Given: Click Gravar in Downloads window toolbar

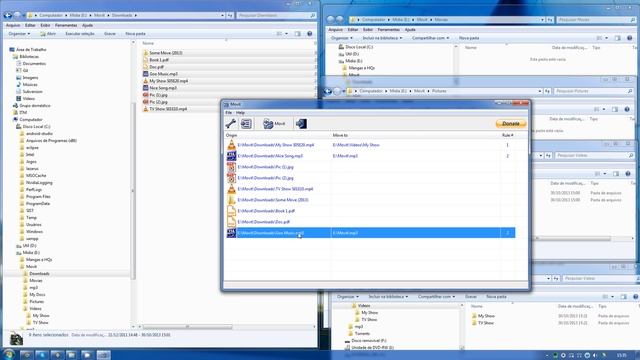Looking at the screenshot, I should click(x=110, y=34).
